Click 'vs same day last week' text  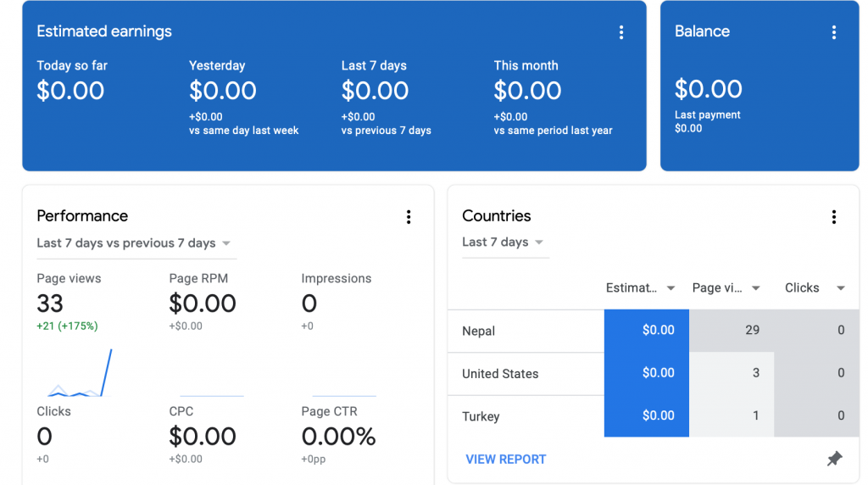[x=243, y=131]
